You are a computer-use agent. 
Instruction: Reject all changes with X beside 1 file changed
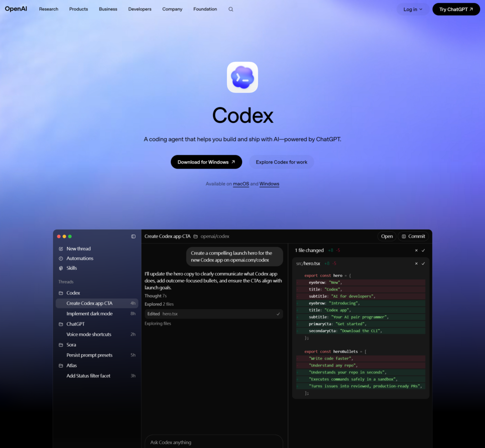click(416, 250)
